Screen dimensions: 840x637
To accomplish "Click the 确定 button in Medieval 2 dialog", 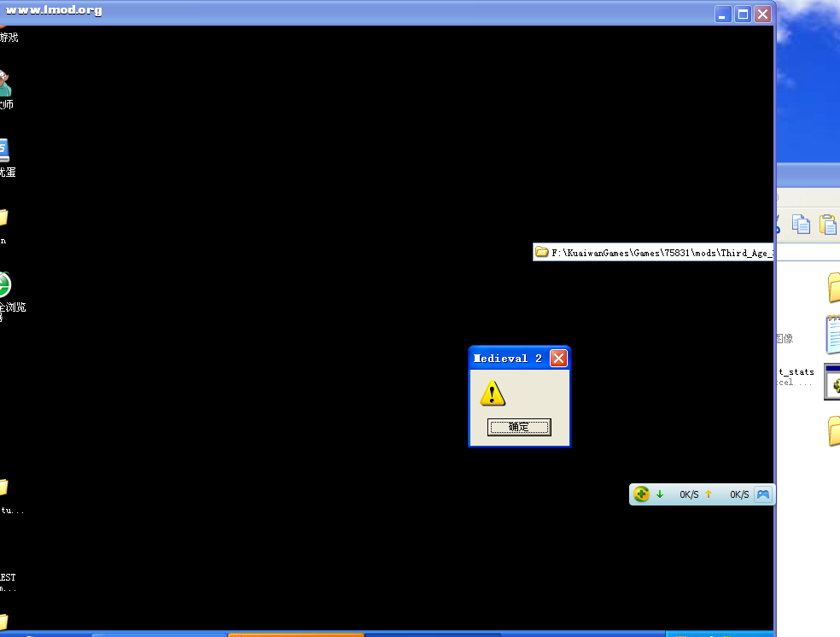I will tap(519, 427).
